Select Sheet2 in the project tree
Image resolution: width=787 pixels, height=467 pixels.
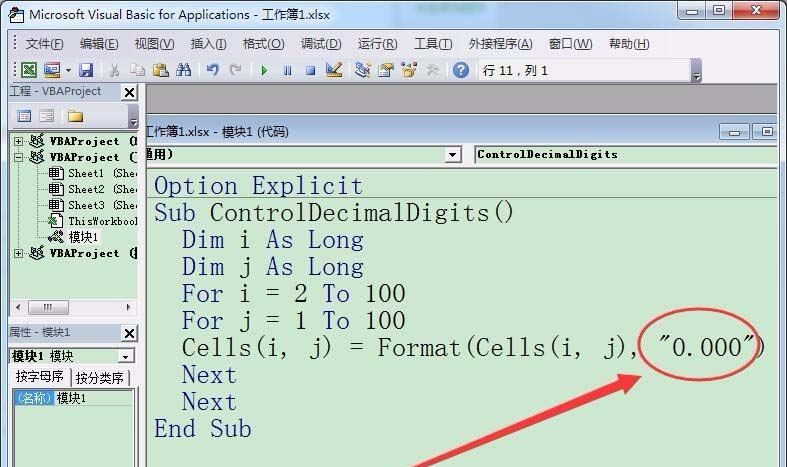click(93, 190)
